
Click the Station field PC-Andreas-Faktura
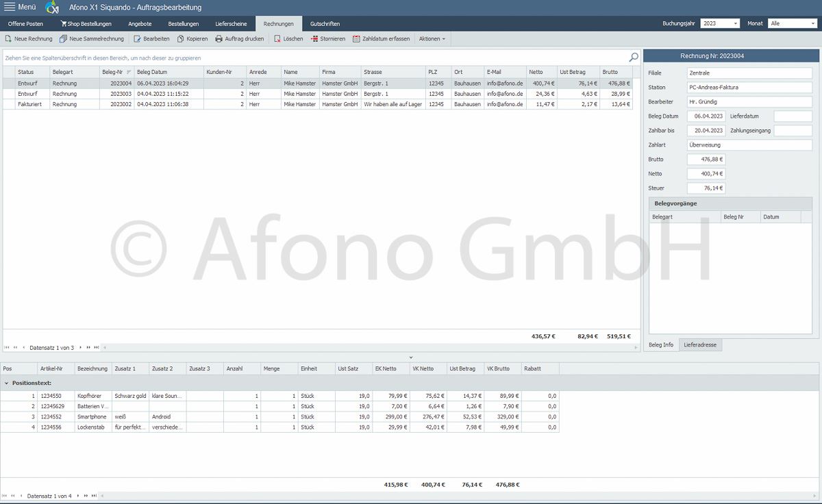749,88
